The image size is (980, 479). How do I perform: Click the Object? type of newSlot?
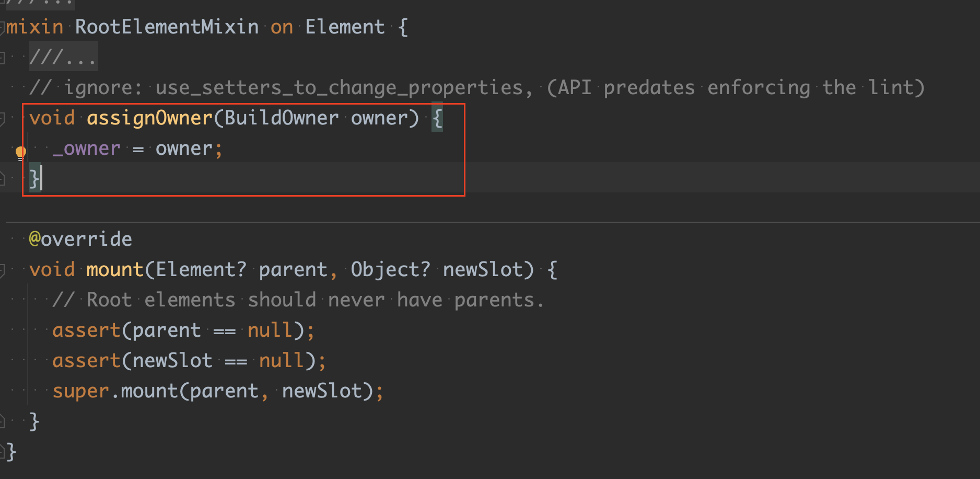click(390, 270)
